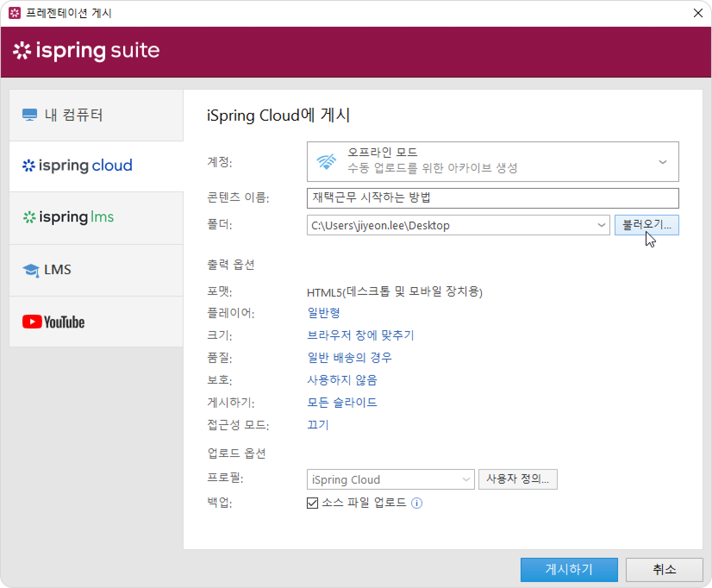Image resolution: width=712 pixels, height=588 pixels.
Task: Click the 불러오기... browse button
Action: point(646,225)
